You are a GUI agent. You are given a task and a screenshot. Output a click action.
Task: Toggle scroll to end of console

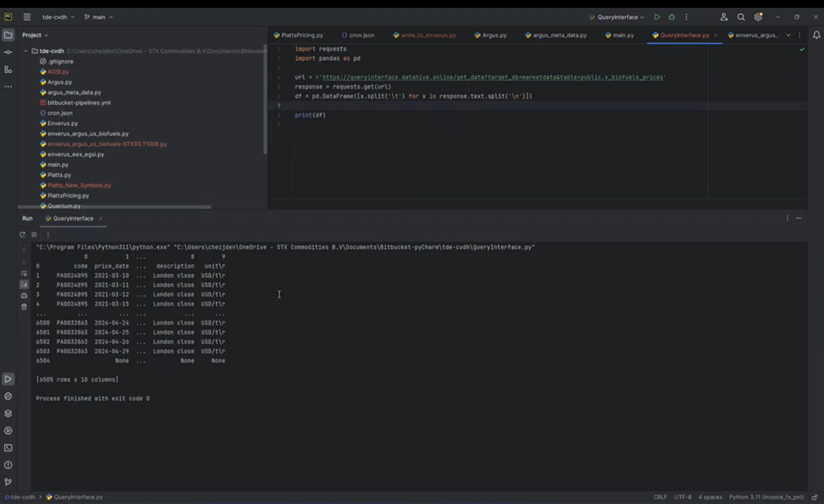[24, 285]
